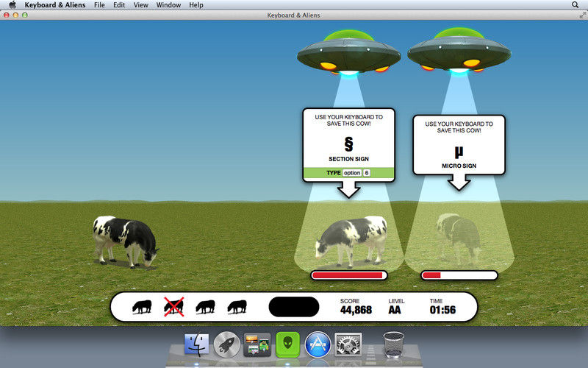Toggle fullscreen with the window arrows icon

pos(582,15)
